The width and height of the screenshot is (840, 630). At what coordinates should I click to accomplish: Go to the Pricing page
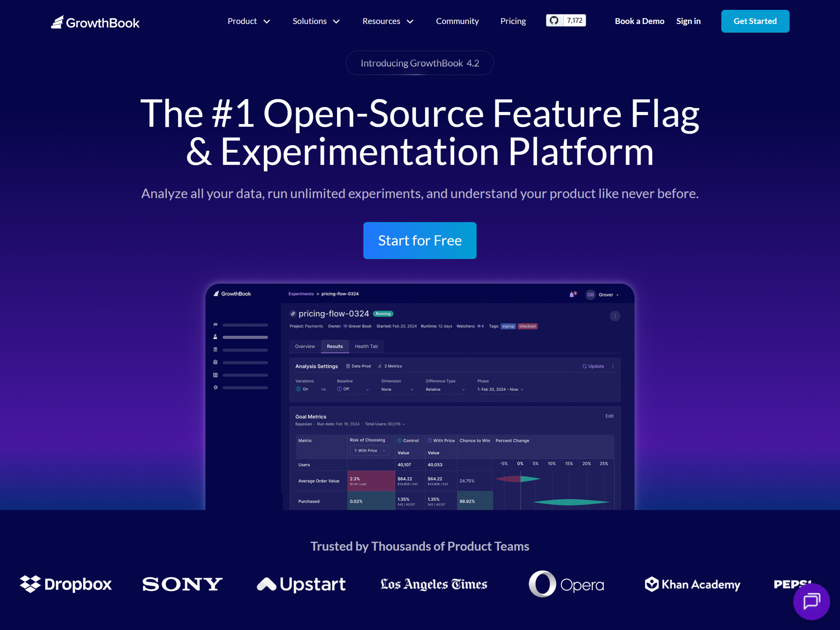(x=513, y=21)
